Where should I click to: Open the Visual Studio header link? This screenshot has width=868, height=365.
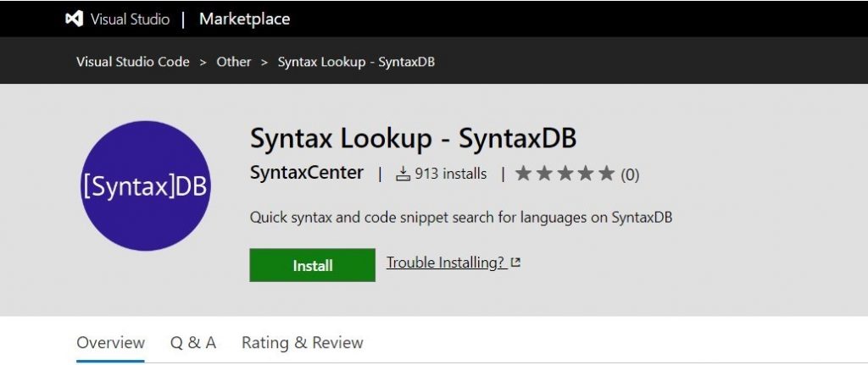130,19
